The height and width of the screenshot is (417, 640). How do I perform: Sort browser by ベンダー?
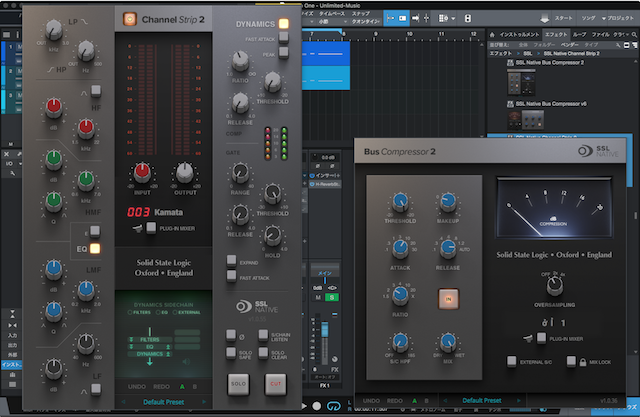(570, 44)
